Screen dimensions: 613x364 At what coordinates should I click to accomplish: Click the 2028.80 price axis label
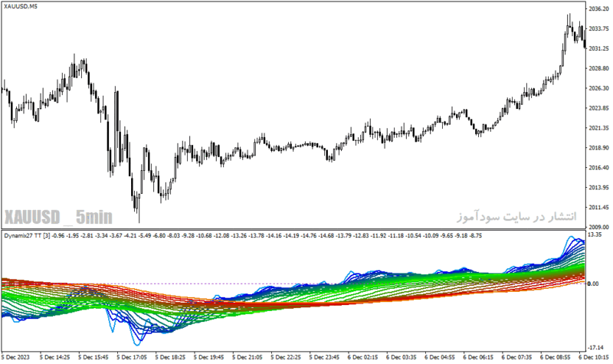click(x=598, y=68)
